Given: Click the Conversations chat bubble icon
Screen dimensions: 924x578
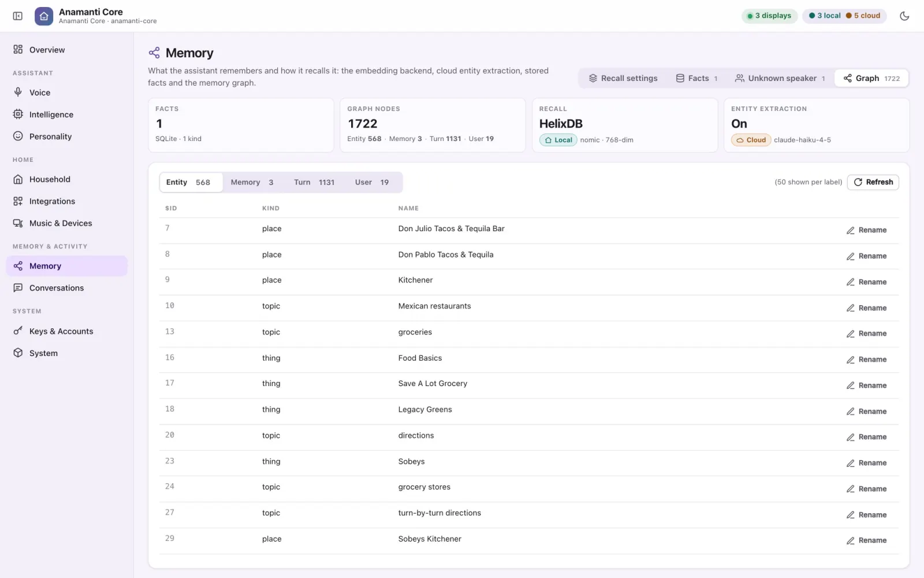Looking at the screenshot, I should pyautogui.click(x=18, y=288).
